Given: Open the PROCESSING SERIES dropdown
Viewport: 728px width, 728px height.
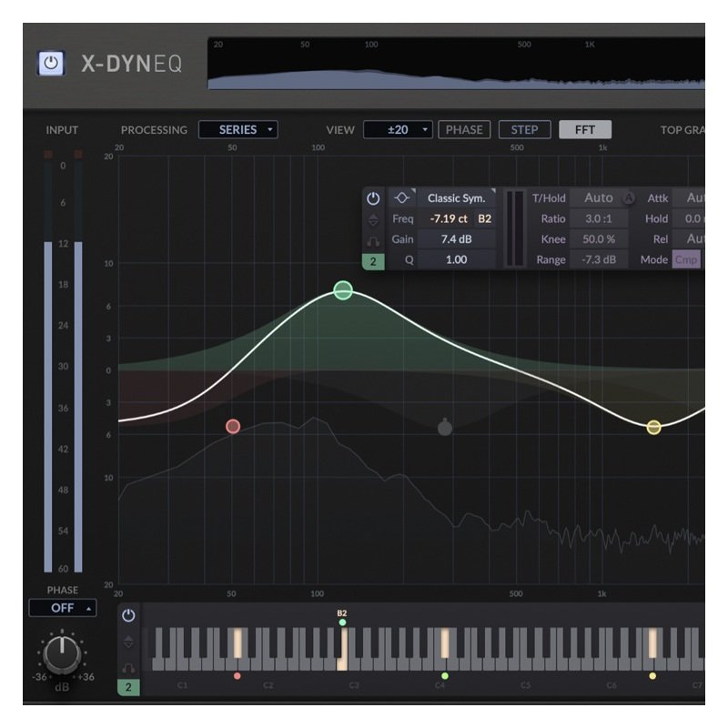Looking at the screenshot, I should pyautogui.click(x=238, y=129).
